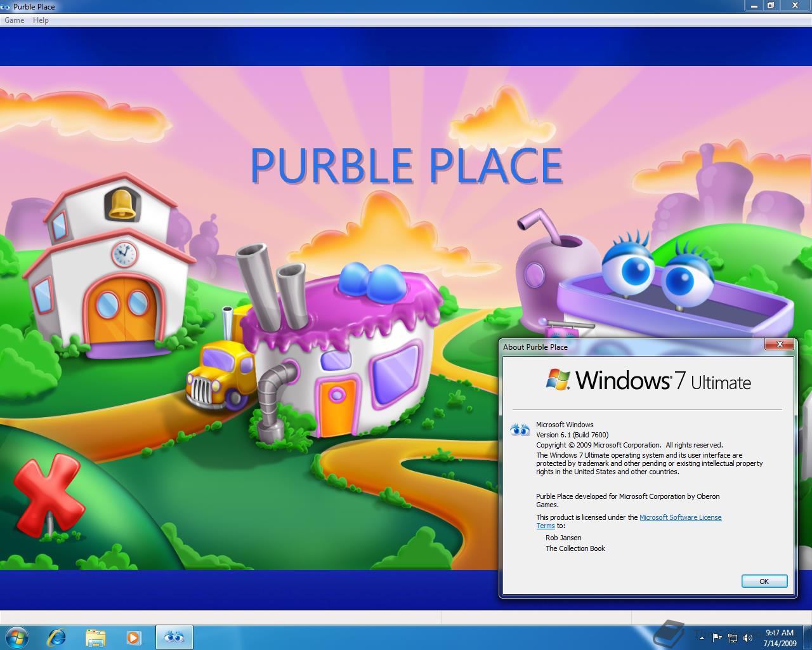This screenshot has height=650, width=812.
Task: Close the About Purble Place dialog
Action: [x=779, y=345]
